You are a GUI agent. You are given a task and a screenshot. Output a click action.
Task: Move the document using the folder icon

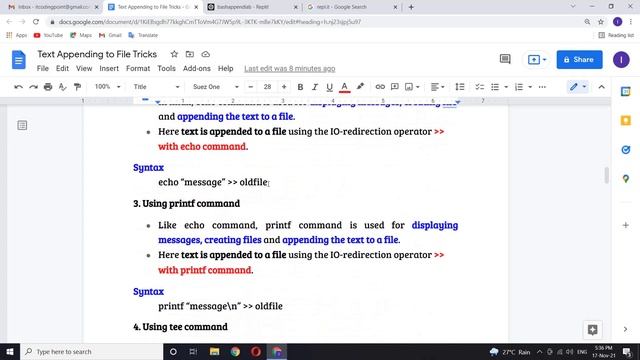point(190,54)
